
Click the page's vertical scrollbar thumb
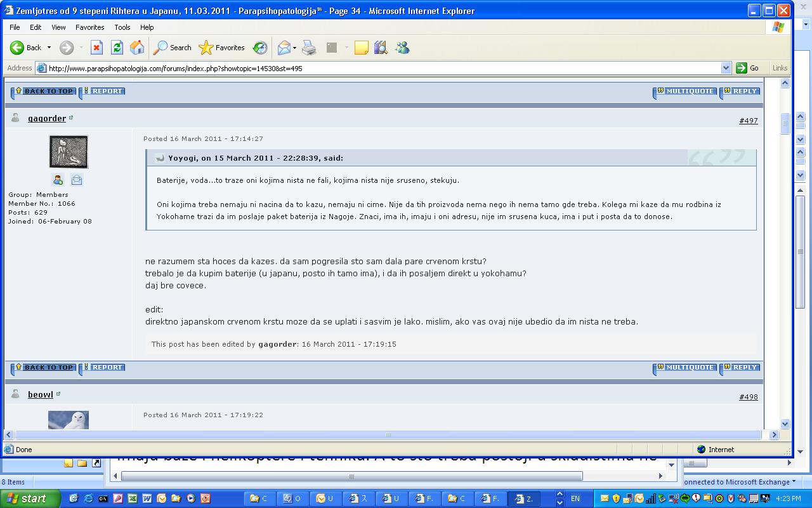tap(785, 123)
